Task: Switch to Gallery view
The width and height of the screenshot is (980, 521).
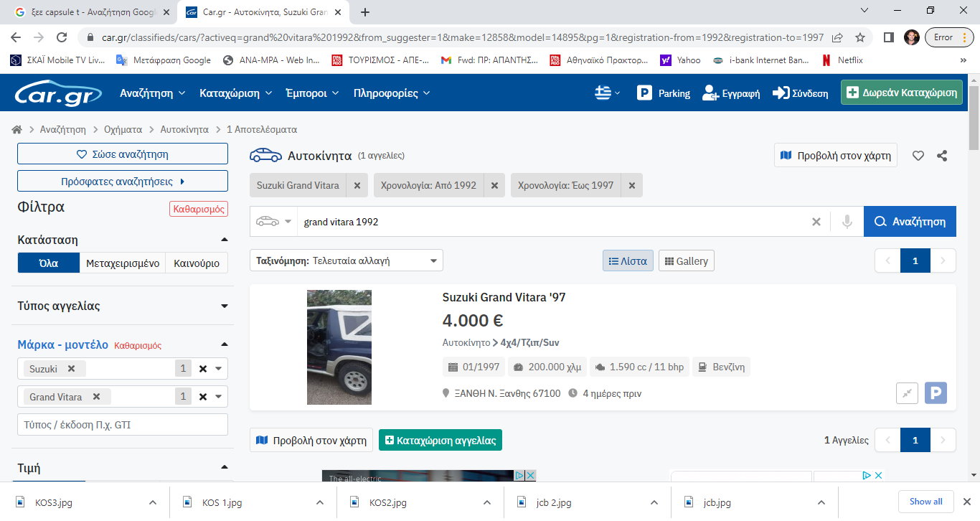Action: [686, 261]
